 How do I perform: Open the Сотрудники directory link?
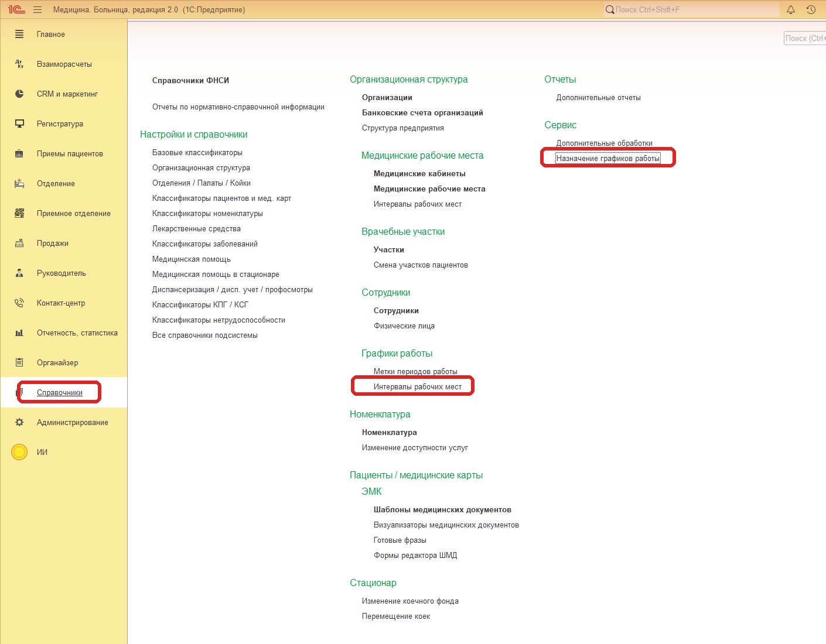[396, 310]
